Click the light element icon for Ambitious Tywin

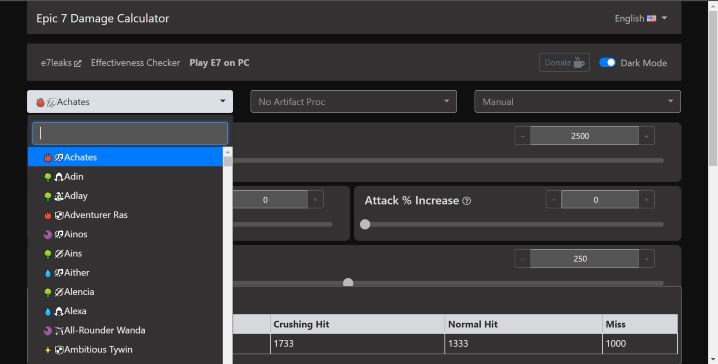[x=48, y=350]
